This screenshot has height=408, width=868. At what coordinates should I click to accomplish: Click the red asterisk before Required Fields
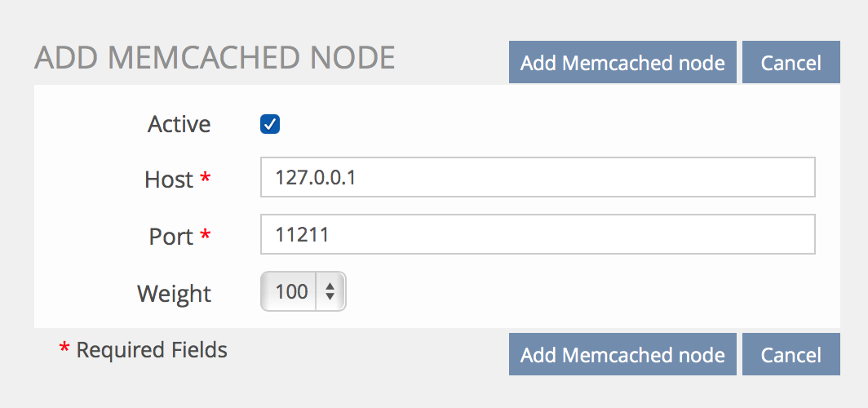[64, 349]
